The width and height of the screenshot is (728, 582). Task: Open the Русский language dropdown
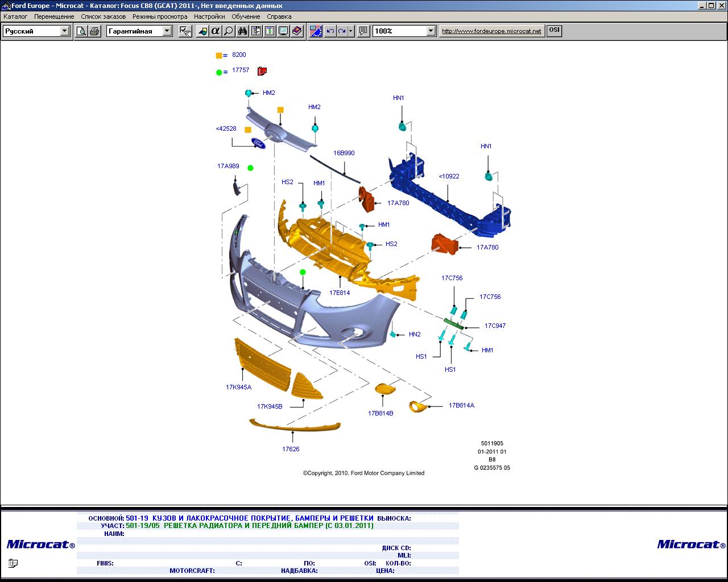coord(65,31)
